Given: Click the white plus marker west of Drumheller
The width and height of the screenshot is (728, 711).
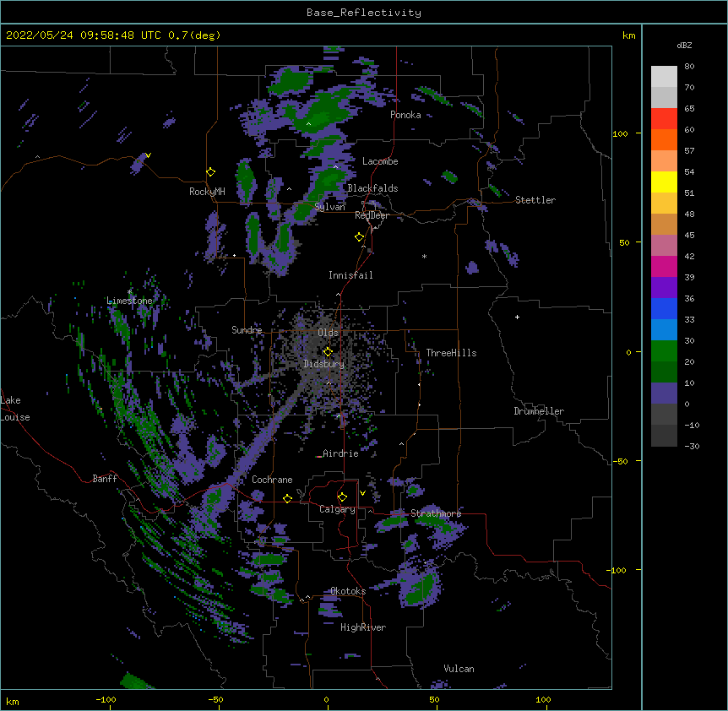Looking at the screenshot, I should tap(517, 317).
